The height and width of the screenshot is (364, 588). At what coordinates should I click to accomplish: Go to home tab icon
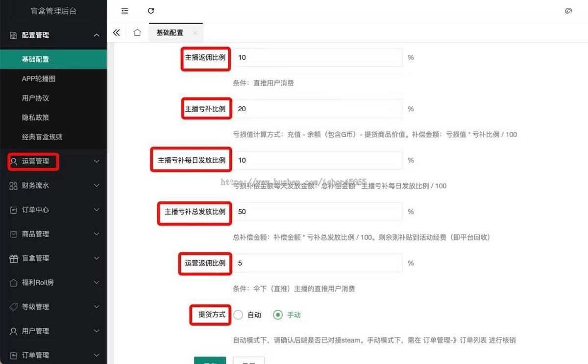pyautogui.click(x=137, y=33)
